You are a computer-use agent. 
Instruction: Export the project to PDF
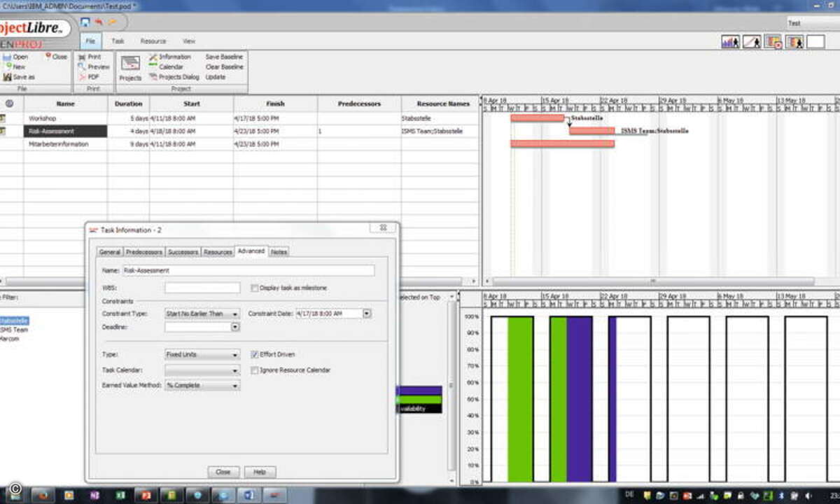[x=89, y=77]
